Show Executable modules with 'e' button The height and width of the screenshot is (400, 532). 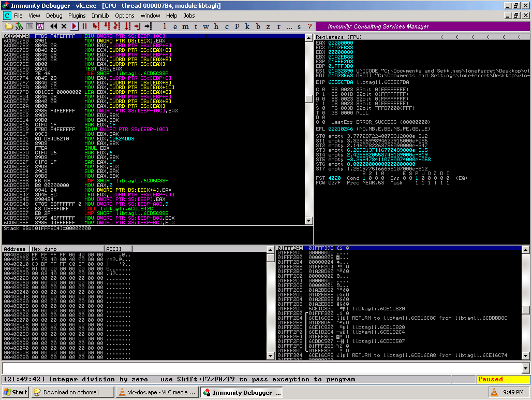pyautogui.click(x=175, y=26)
